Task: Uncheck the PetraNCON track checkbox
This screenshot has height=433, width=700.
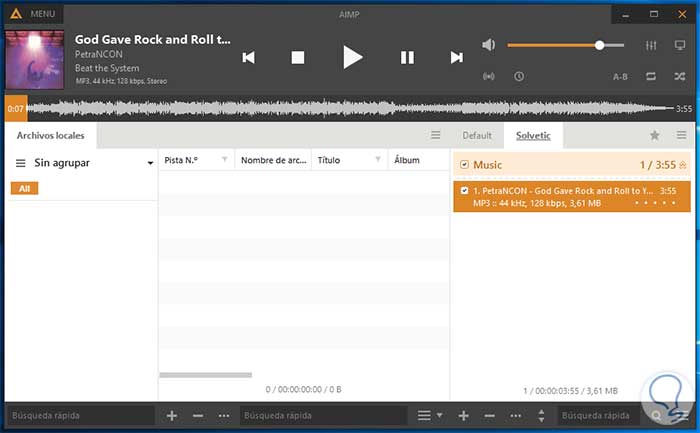Action: (464, 191)
